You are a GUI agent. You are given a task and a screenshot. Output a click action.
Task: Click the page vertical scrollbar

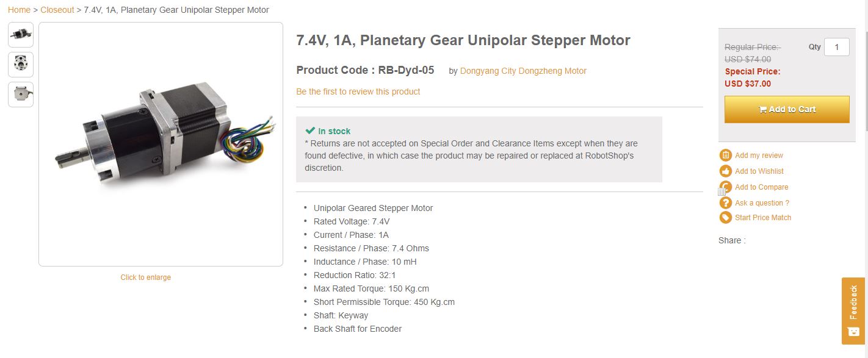[865, 73]
